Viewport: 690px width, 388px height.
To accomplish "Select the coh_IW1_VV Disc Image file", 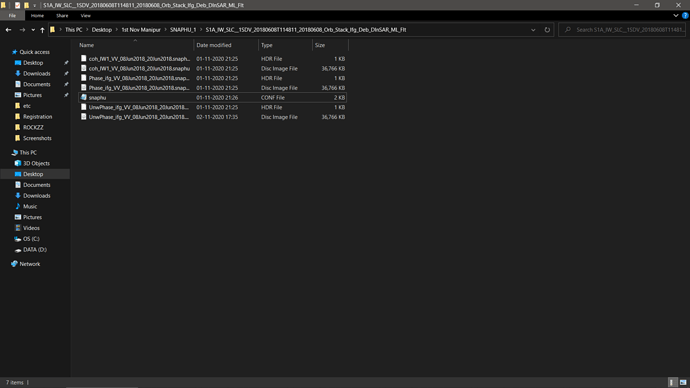I will click(x=212, y=68).
